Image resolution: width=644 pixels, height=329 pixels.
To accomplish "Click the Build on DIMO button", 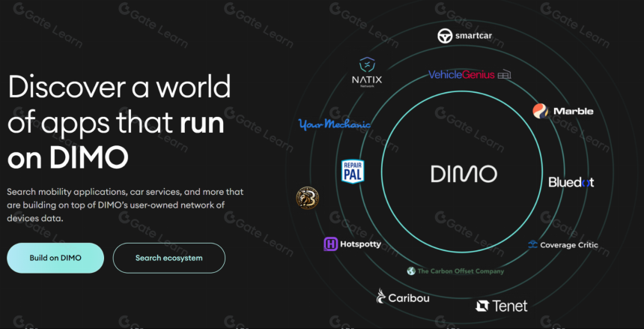I will [x=55, y=258].
